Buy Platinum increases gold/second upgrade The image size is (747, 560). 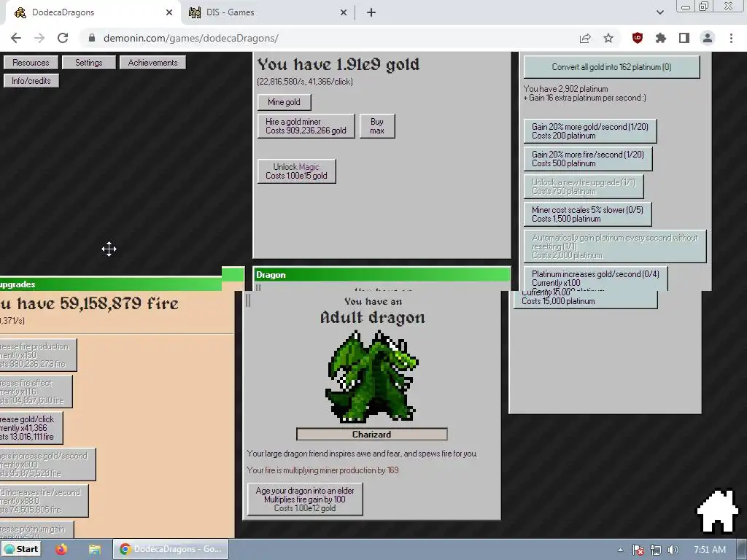point(595,279)
